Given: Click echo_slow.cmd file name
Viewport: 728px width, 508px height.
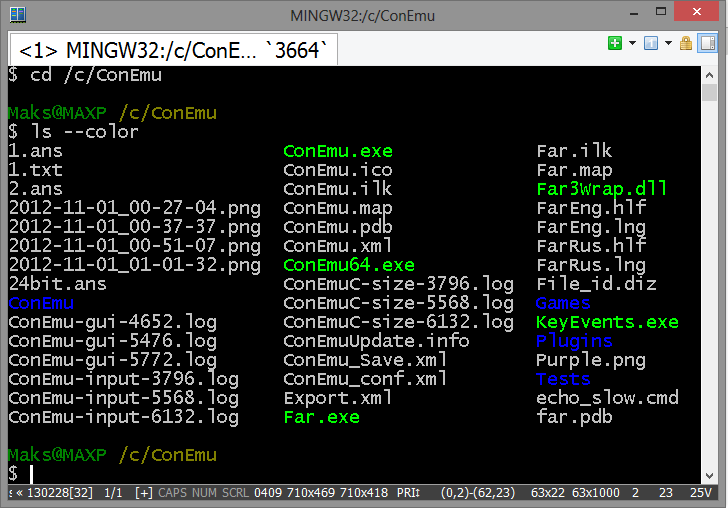Looking at the screenshot, I should tap(607, 398).
